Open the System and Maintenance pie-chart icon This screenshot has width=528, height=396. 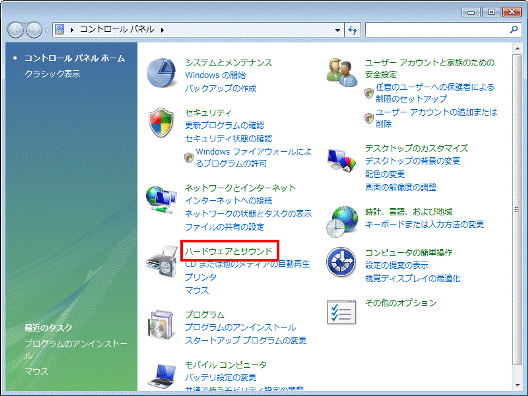[161, 73]
